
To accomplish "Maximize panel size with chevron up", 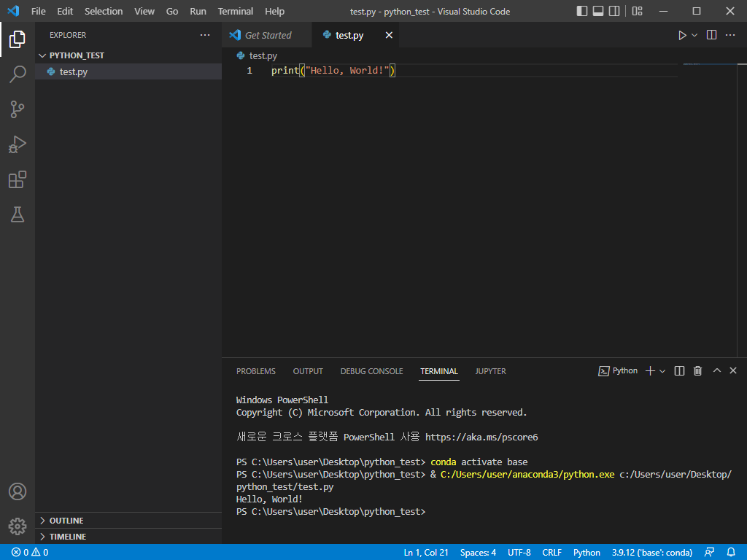I will point(716,370).
